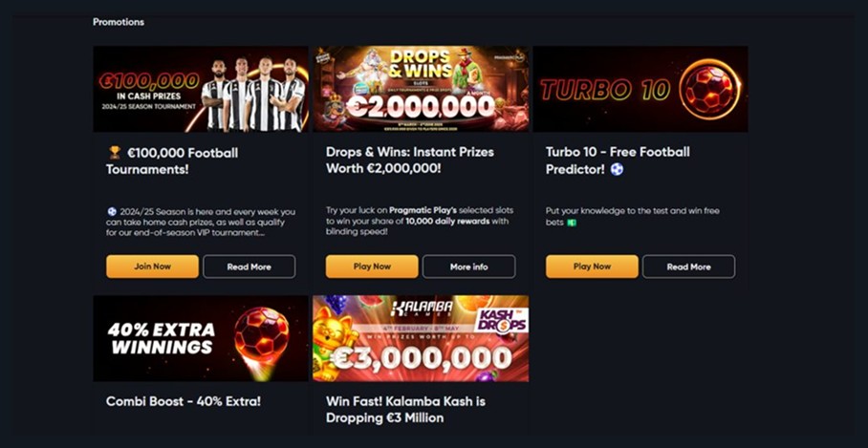Viewport: 868px width, 448px height.
Task: Open the Combi Boost - 40% Extra! title
Action: pos(184,401)
